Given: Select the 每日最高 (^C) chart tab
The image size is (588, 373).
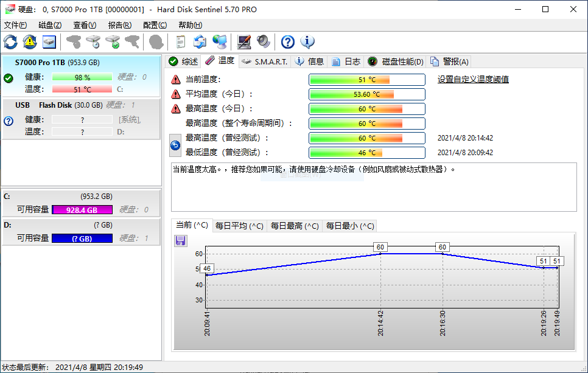Looking at the screenshot, I should (295, 226).
